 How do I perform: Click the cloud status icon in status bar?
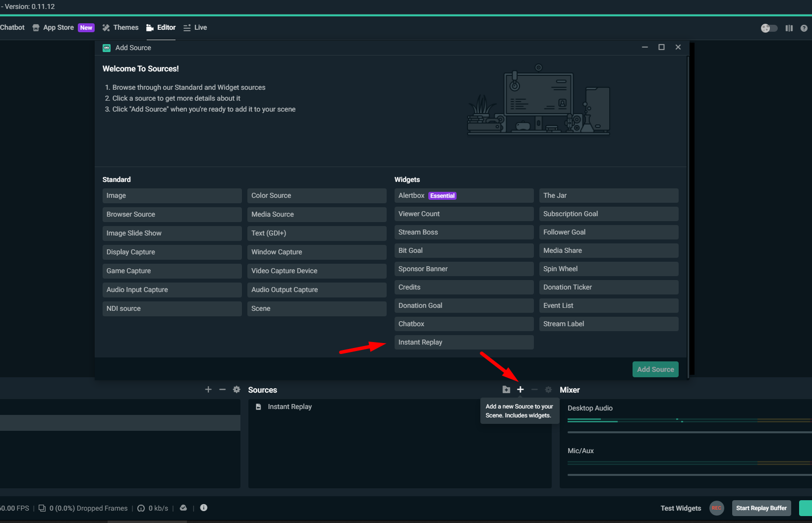[183, 508]
